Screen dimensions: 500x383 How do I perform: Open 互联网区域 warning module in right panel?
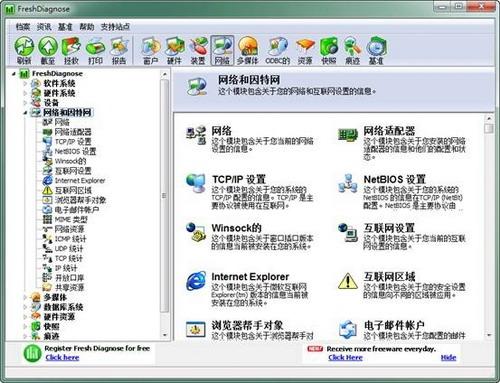(389, 277)
